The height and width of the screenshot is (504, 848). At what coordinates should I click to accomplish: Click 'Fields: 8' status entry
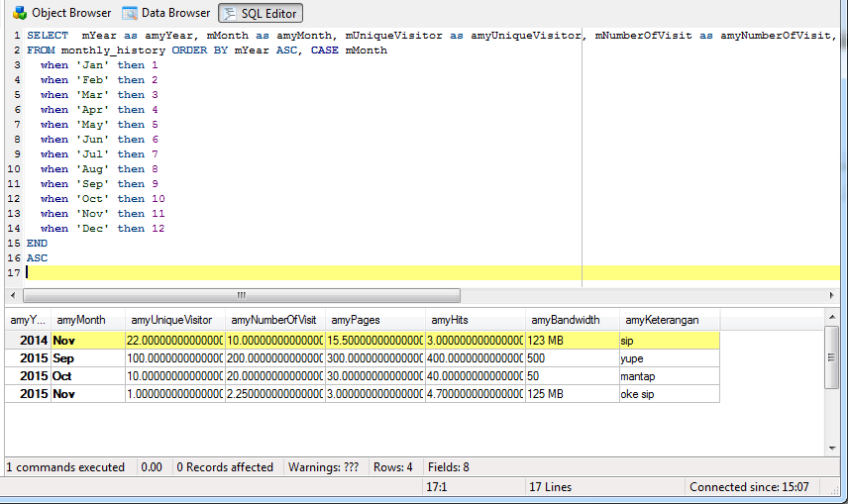click(449, 466)
